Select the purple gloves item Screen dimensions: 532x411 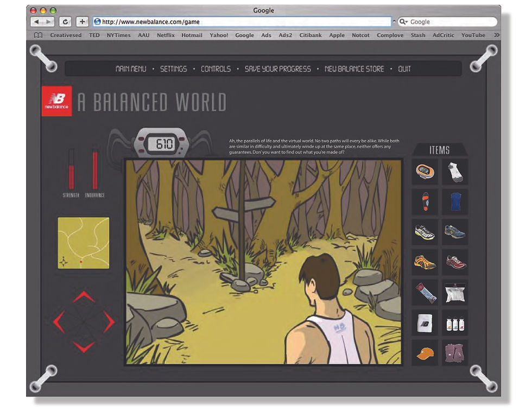[x=455, y=353]
